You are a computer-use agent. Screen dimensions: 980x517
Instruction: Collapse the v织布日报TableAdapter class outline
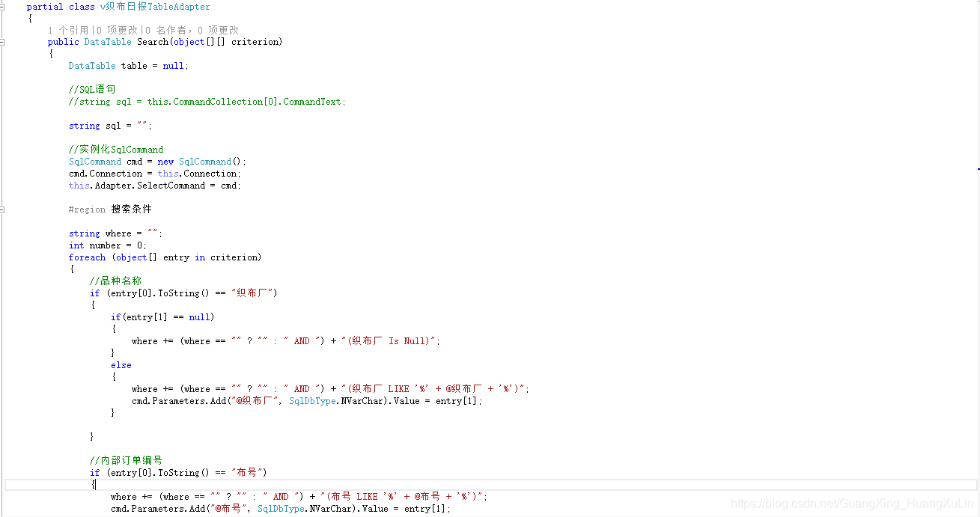2,6
